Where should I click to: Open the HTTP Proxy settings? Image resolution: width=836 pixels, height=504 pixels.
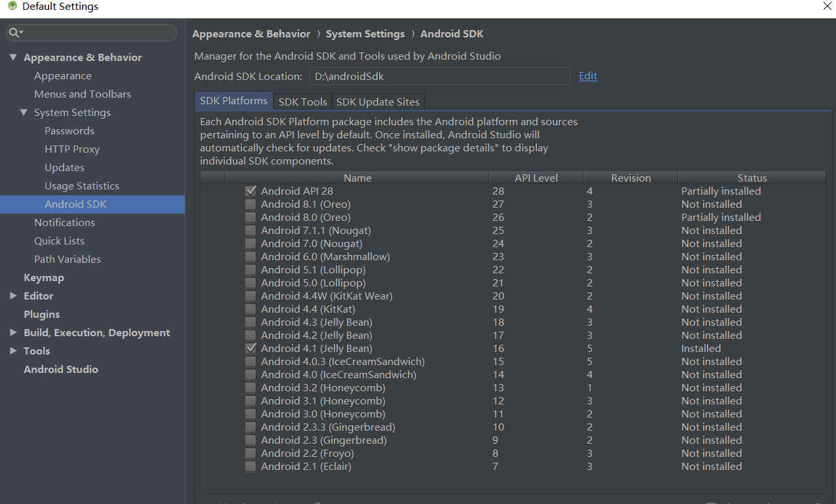click(72, 149)
